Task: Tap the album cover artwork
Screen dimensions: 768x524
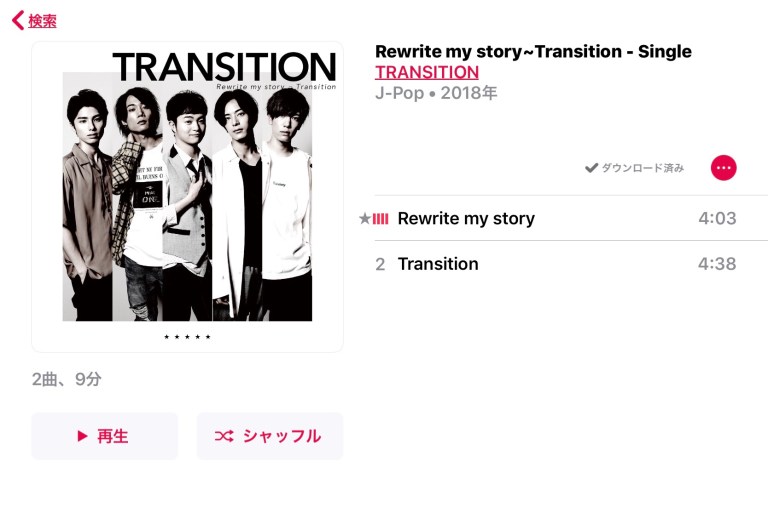Action: [x=187, y=197]
